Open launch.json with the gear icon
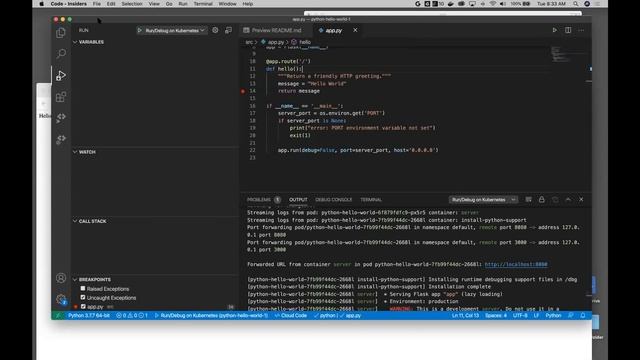Image resolution: width=640 pixels, height=360 pixels. [x=215, y=30]
